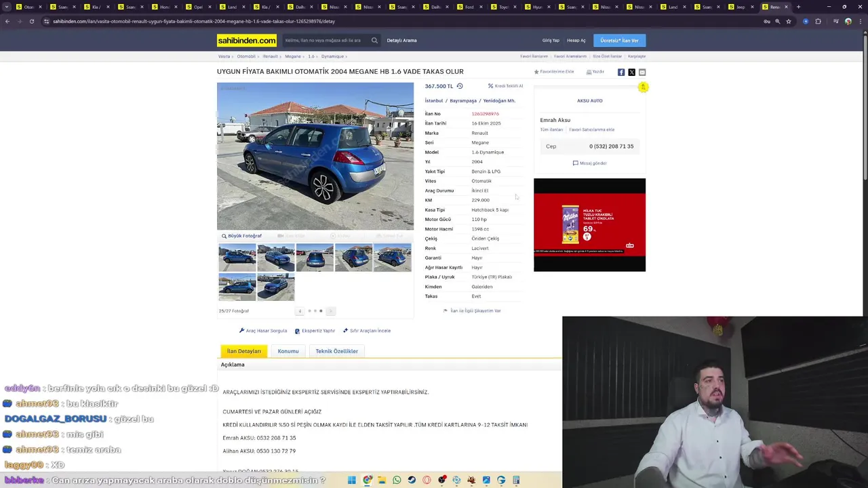
Task: Open Favori İlanlarım link
Action: (534, 56)
